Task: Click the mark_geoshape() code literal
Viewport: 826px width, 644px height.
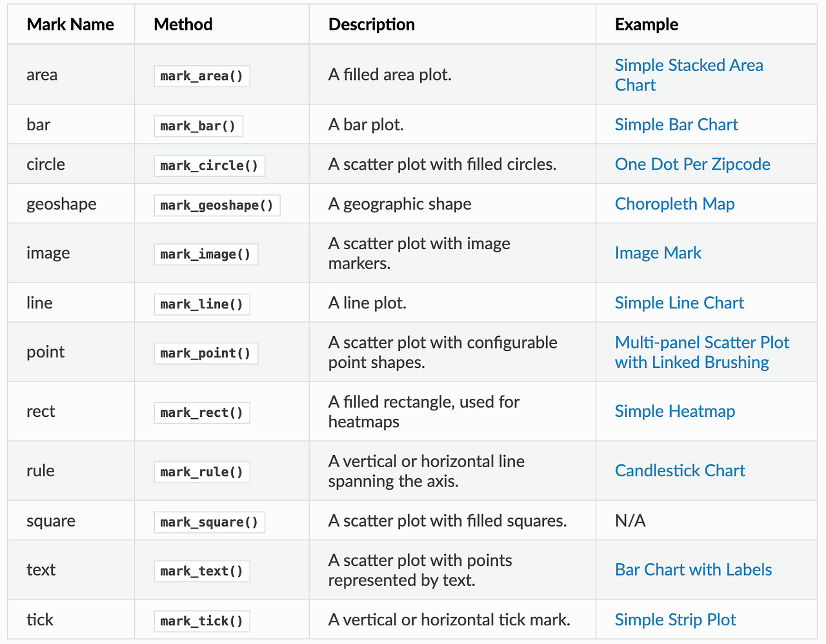Action: (x=217, y=205)
